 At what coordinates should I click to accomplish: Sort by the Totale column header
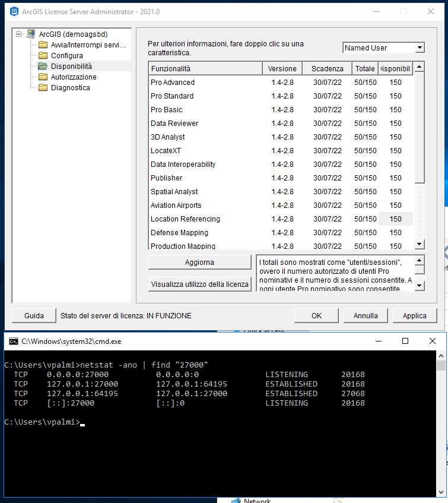coord(365,69)
